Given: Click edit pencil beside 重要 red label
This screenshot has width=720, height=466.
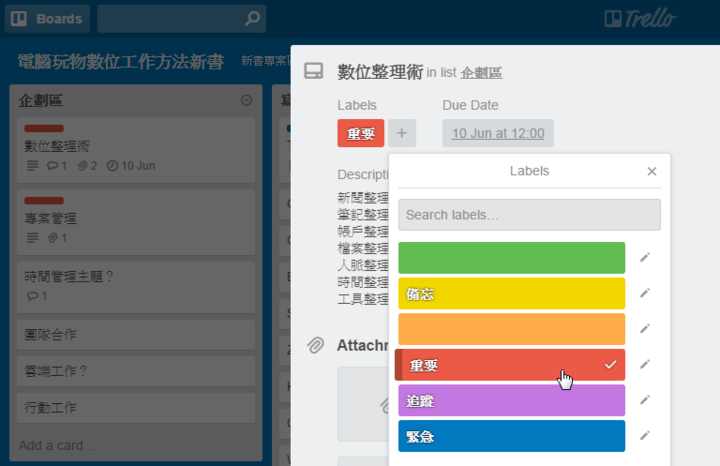Looking at the screenshot, I should pyautogui.click(x=645, y=365).
